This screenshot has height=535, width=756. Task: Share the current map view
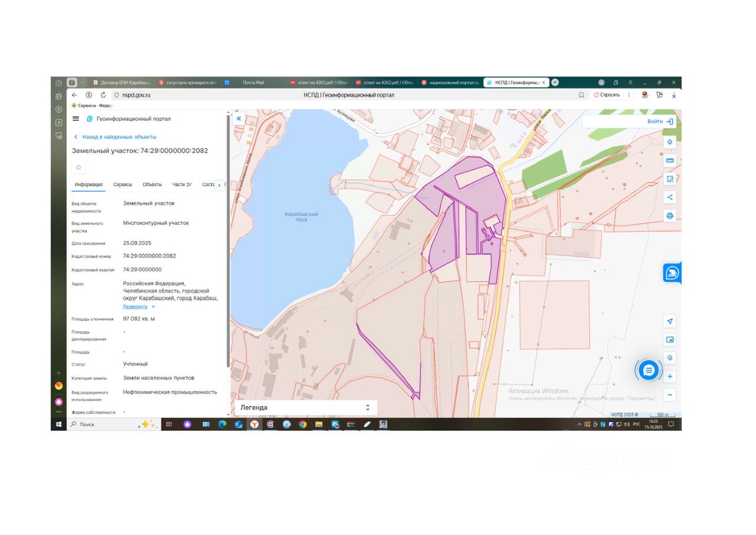670,197
